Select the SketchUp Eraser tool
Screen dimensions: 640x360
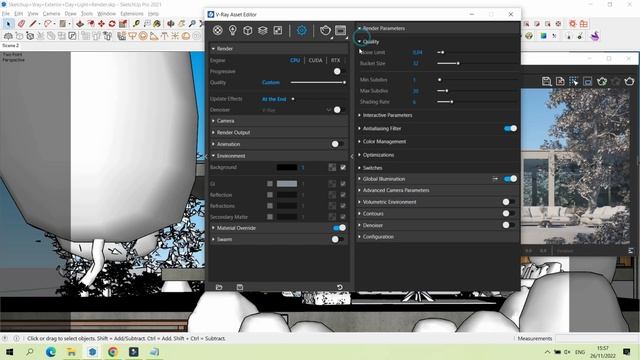click(x=21, y=24)
